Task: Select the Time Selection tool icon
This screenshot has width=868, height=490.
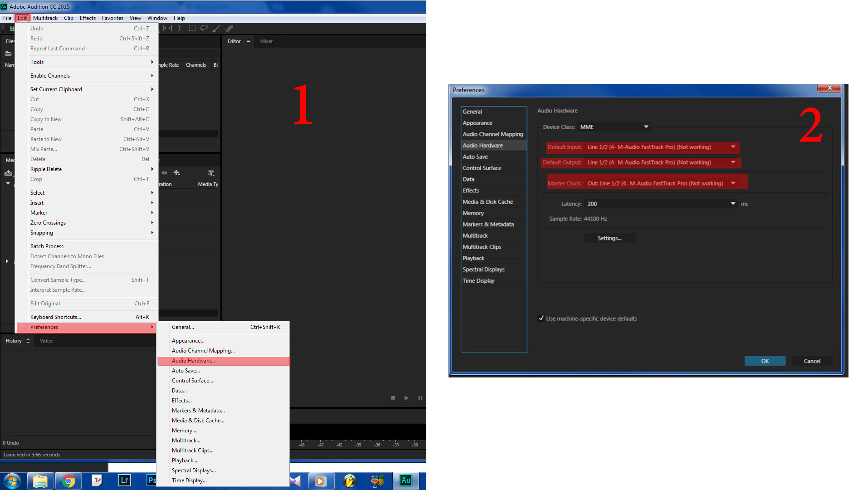Action: click(x=180, y=28)
